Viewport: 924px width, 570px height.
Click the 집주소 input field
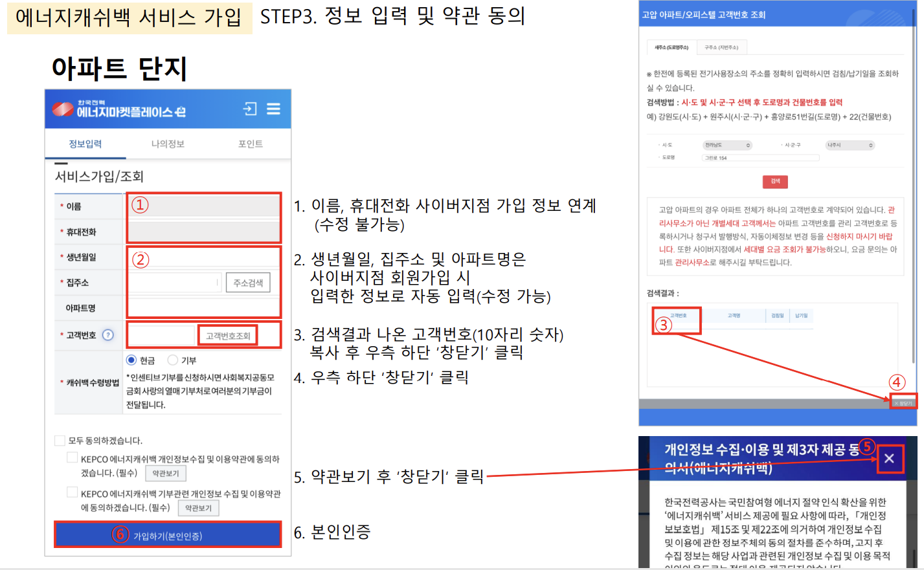(174, 283)
